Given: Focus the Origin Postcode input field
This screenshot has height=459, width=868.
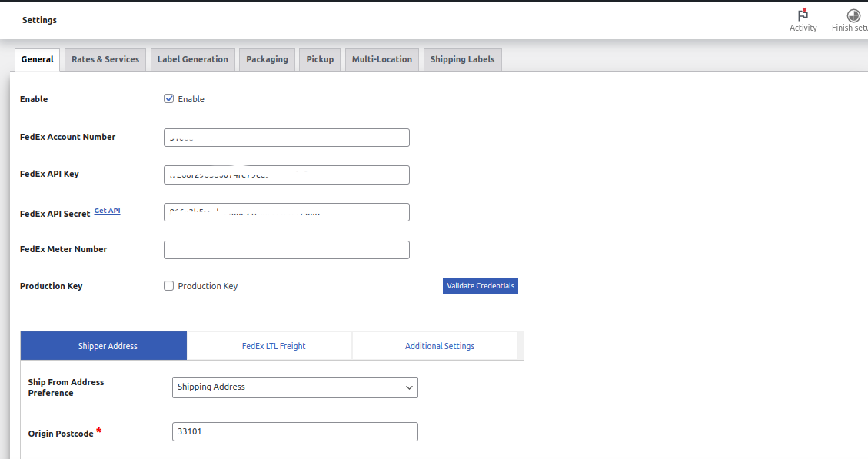Looking at the screenshot, I should (x=294, y=432).
